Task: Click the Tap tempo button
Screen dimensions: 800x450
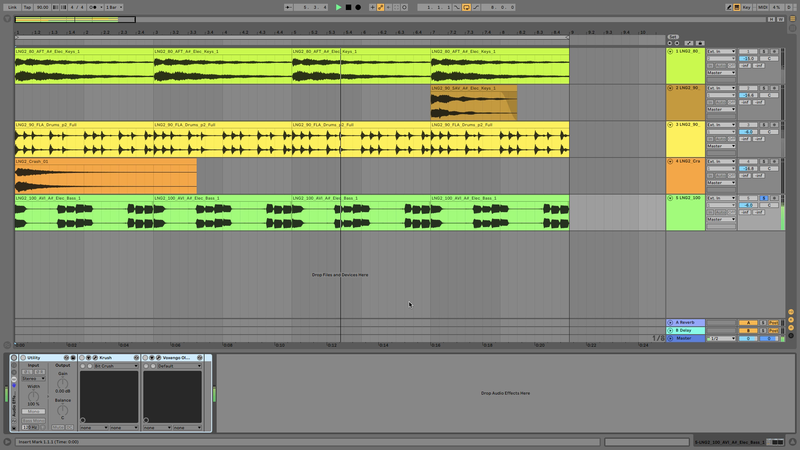Action: 27,7
